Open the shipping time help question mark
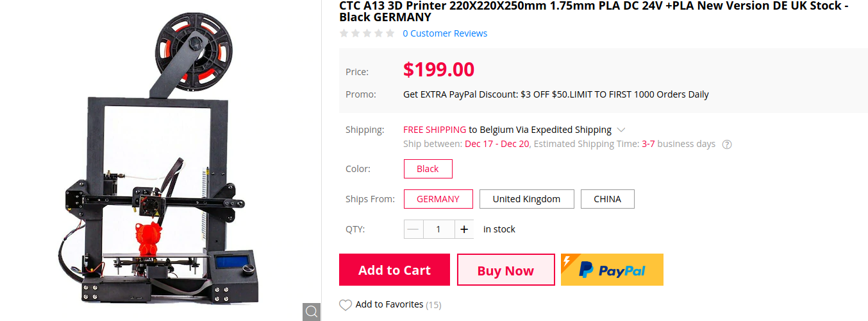The image size is (868, 321). click(727, 144)
